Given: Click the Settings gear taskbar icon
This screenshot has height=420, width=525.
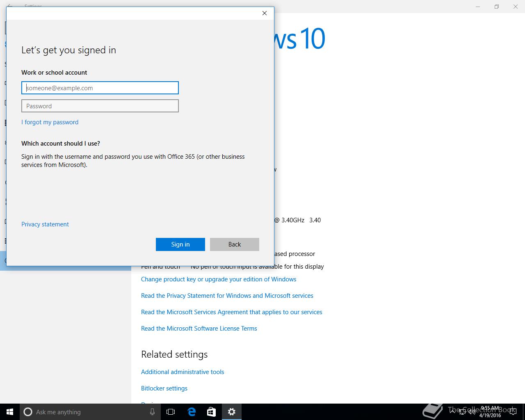Looking at the screenshot, I should (232, 412).
